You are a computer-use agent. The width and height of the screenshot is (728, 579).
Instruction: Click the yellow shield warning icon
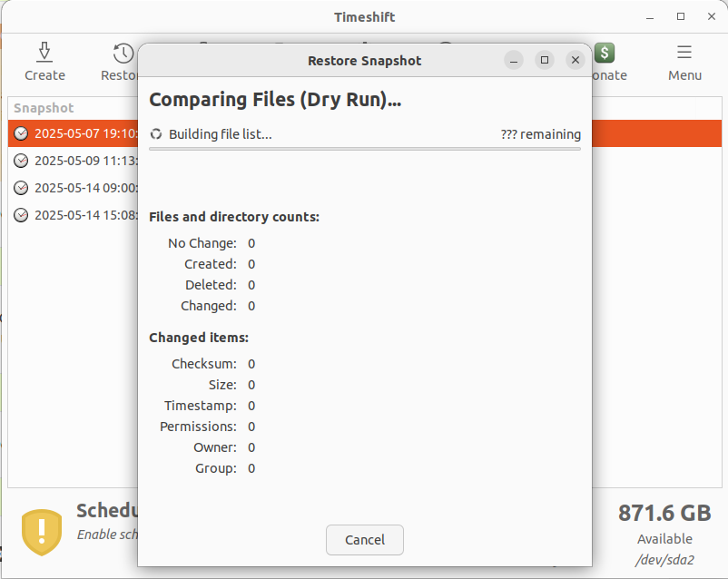[42, 532]
